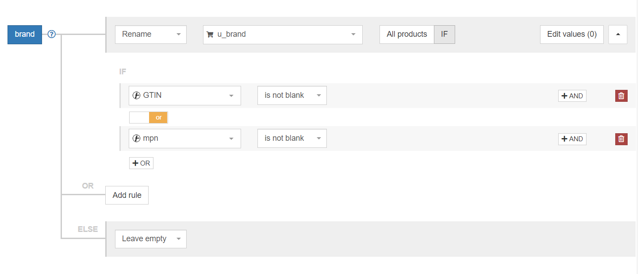This screenshot has width=644, height=274.
Task: Add an AND condition to the mpn row
Action: point(572,139)
